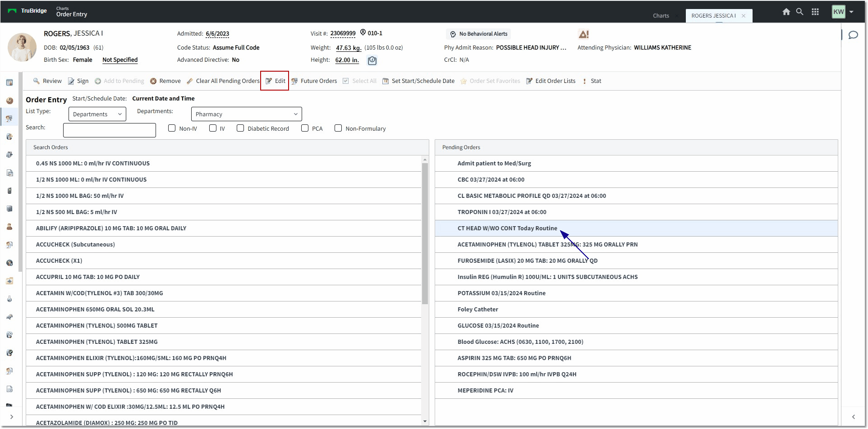Screen dimensions: 868x429
Task: Select 0.45 NS 1000 ML CONTINUOUS order
Action: (224, 164)
